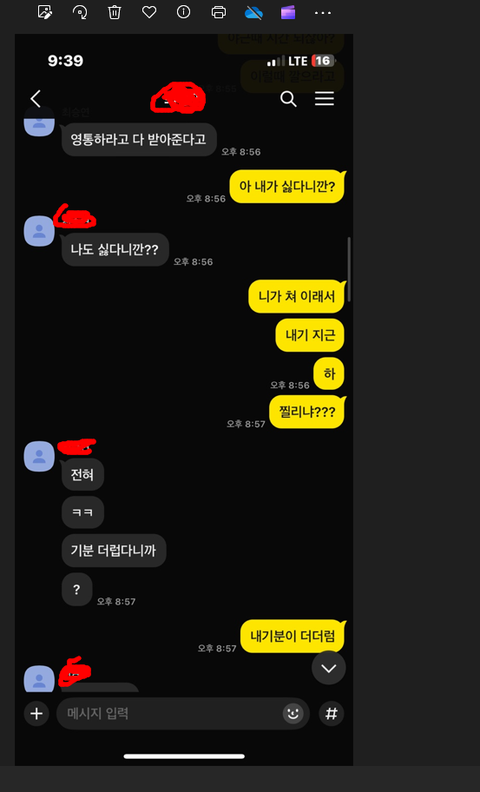Go back using the chat back arrow
Screen dimensions: 480x792
point(35,99)
